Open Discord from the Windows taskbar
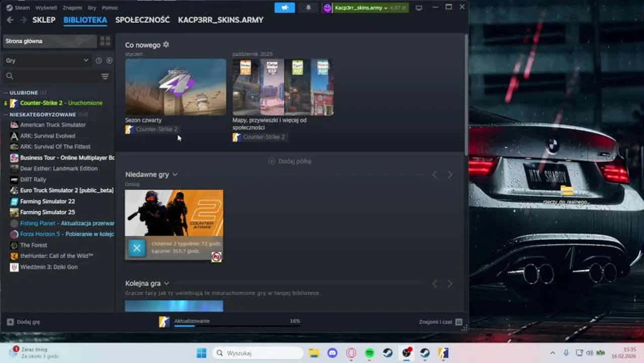Image resolution: width=644 pixels, height=363 pixels. [x=333, y=353]
